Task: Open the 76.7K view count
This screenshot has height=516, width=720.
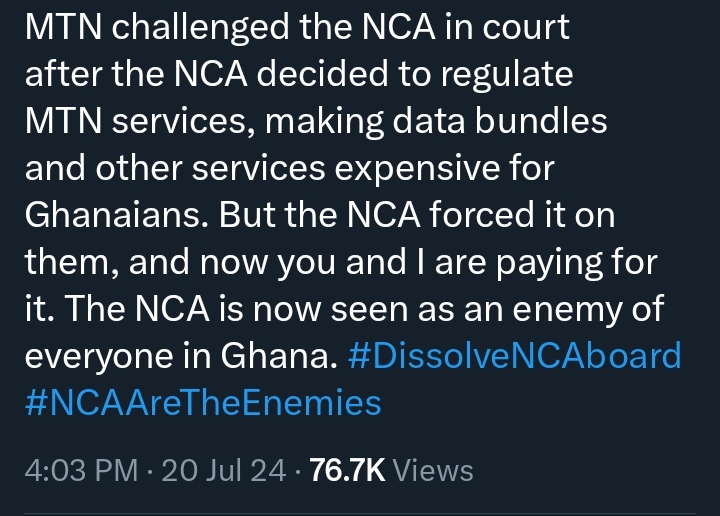Action: 347,471
